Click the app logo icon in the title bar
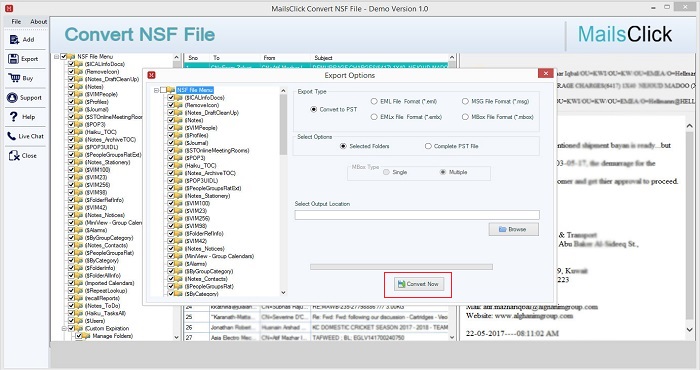This screenshot has width=700, height=370. pyautogui.click(x=8, y=8)
